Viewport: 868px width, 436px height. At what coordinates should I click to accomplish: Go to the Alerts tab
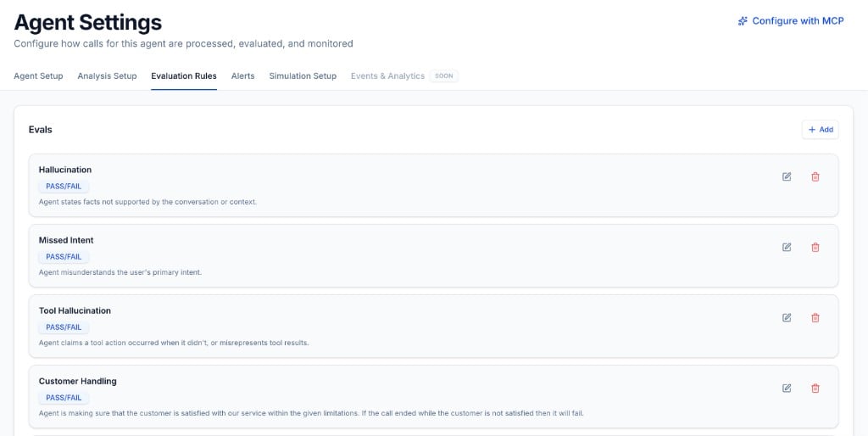click(243, 75)
